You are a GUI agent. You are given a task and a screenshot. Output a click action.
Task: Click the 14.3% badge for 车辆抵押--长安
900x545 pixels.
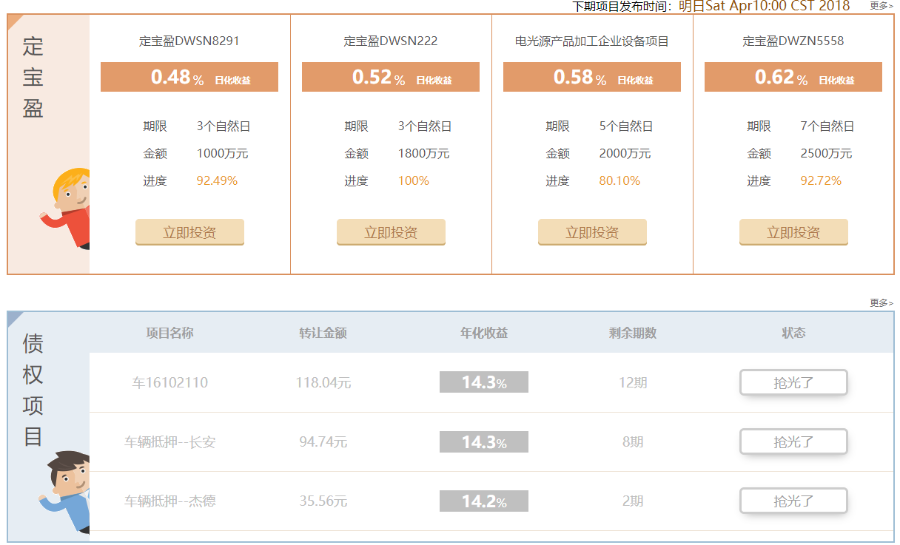pyautogui.click(x=484, y=442)
